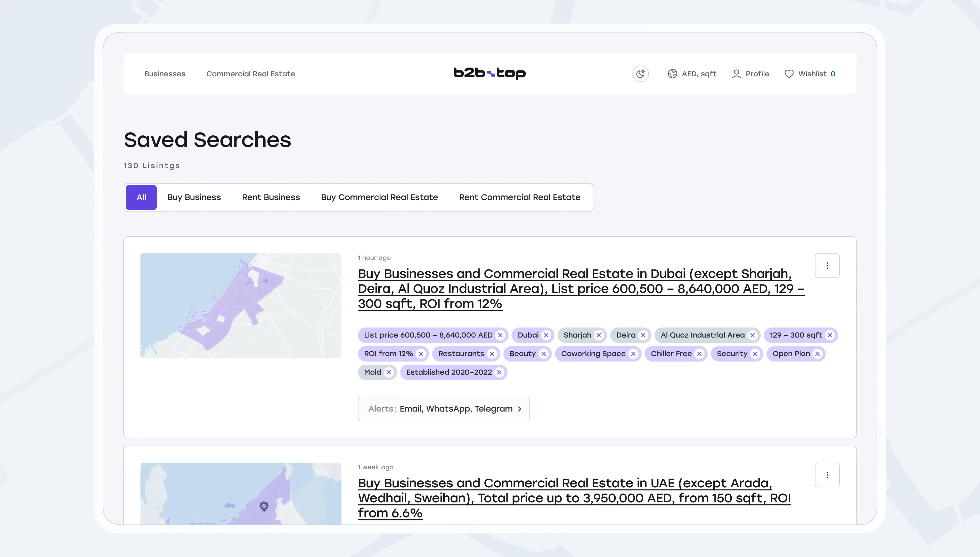Viewport: 980px width, 557px height.
Task: Remove the Deira exclusion chip
Action: tap(643, 335)
